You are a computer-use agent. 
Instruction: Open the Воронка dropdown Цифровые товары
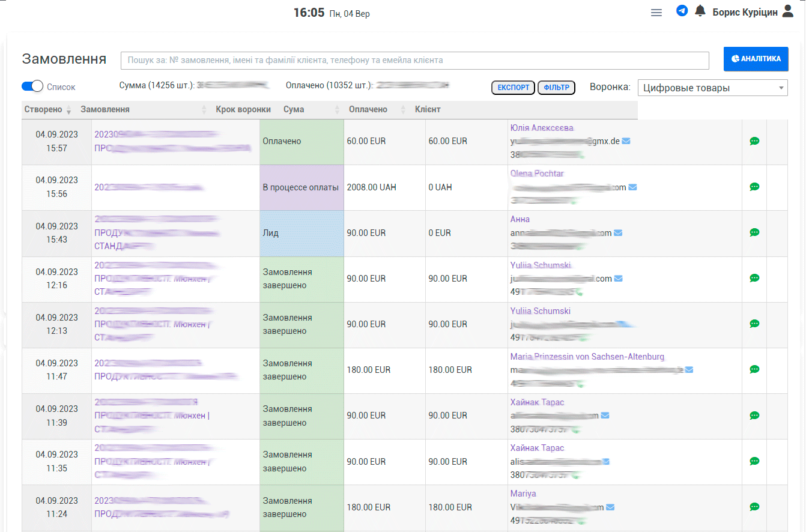coord(712,88)
